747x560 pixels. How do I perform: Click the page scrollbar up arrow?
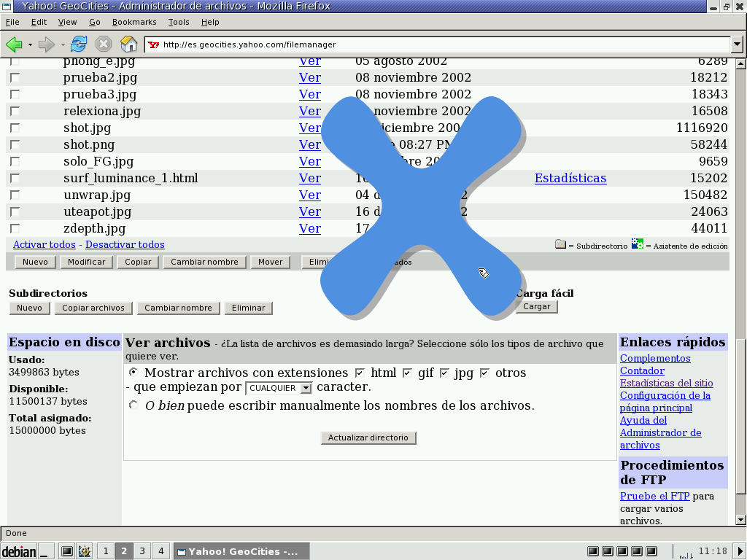[x=740, y=64]
